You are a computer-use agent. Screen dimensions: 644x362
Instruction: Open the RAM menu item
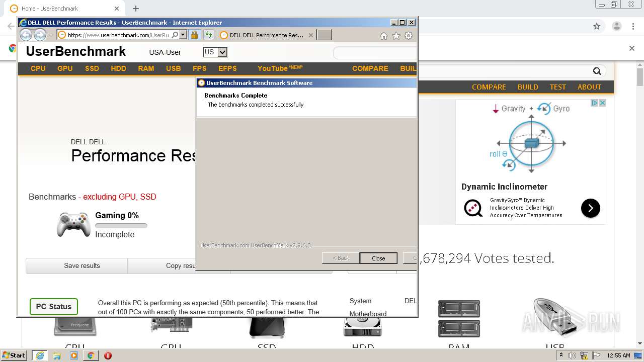click(146, 68)
